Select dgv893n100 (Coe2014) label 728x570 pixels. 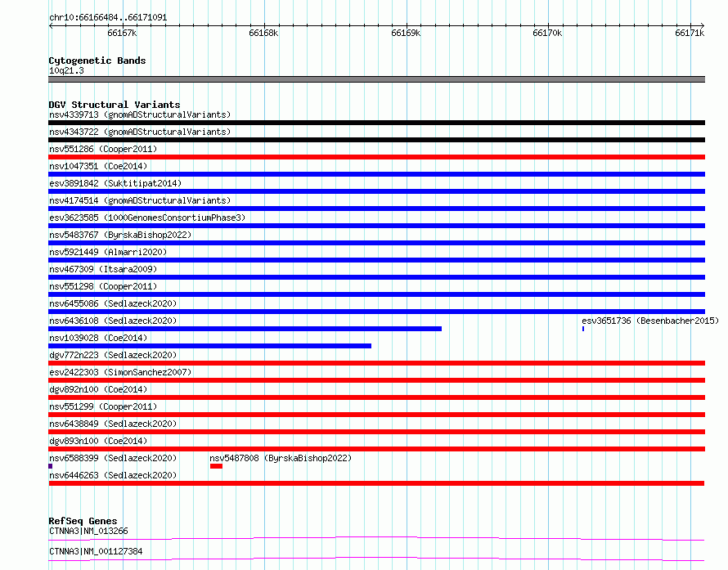(x=98, y=441)
